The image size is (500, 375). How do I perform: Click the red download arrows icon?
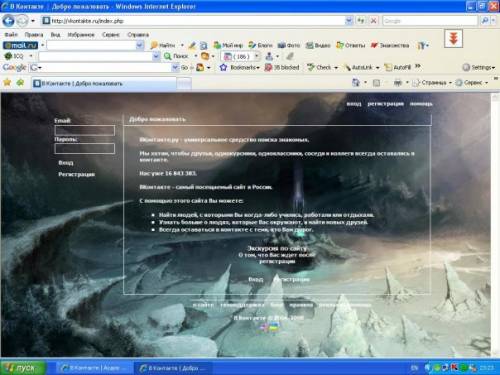point(453,38)
